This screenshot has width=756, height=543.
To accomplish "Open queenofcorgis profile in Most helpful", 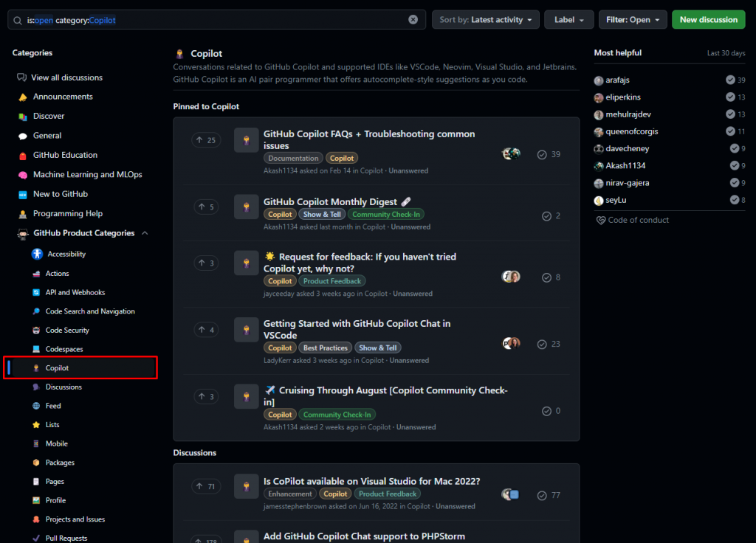I will (632, 131).
